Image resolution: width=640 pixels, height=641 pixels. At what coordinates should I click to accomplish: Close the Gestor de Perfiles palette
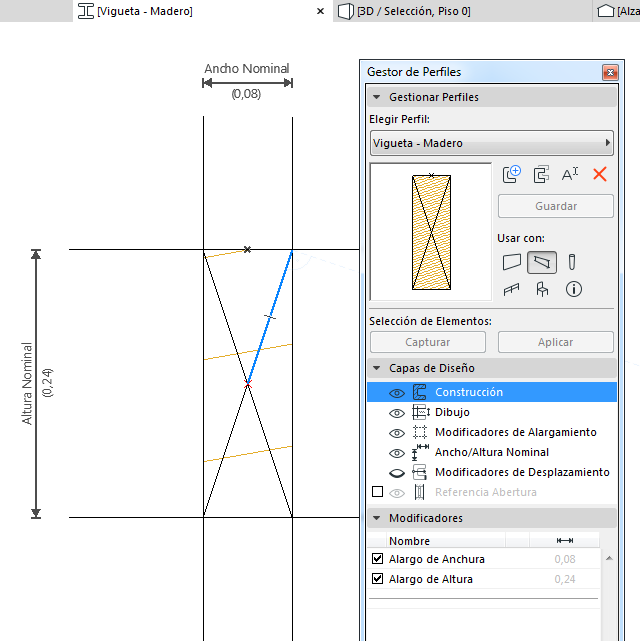tap(610, 72)
